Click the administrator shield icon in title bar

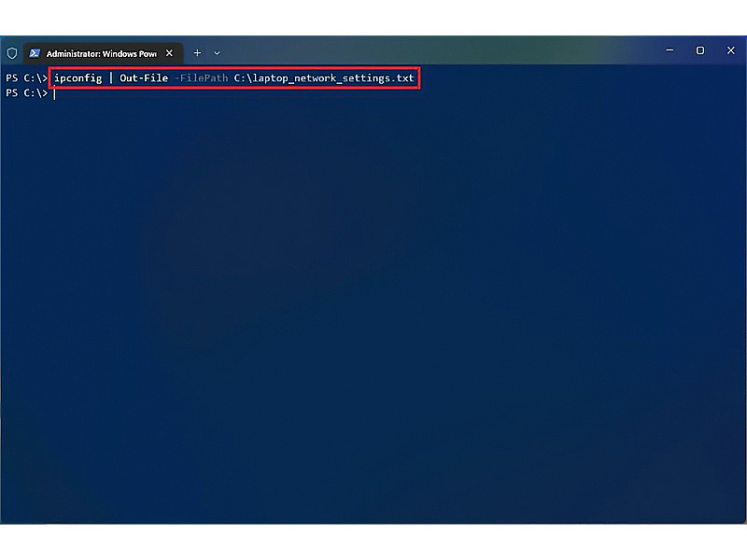click(12, 53)
